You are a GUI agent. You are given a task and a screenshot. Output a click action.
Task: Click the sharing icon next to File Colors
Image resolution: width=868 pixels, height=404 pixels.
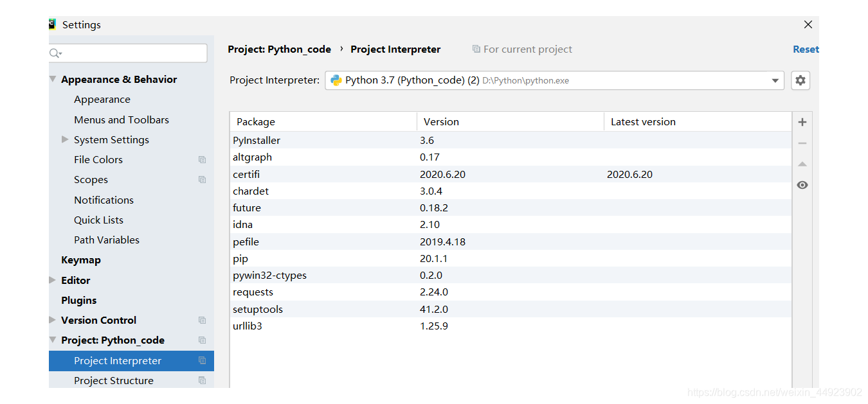(x=202, y=159)
